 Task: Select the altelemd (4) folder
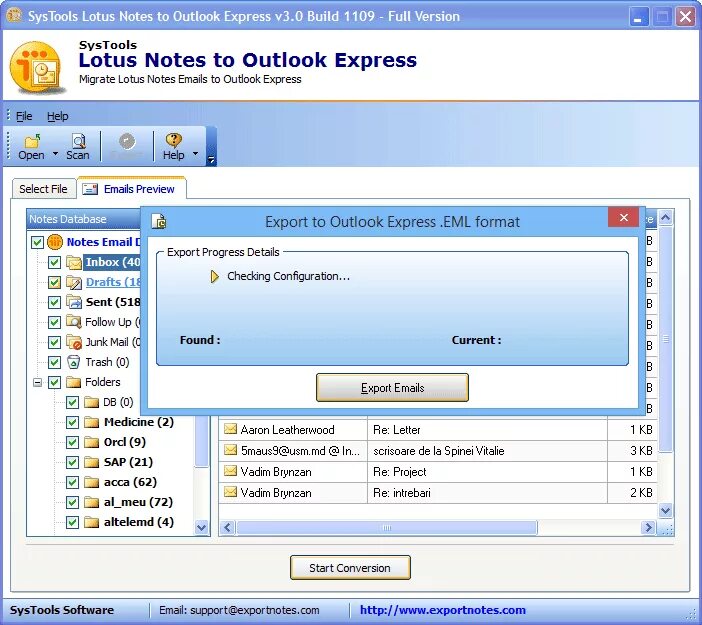138,522
